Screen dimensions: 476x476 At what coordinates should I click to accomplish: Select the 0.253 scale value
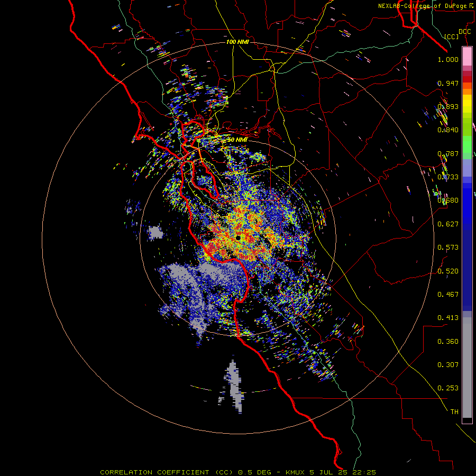point(448,388)
